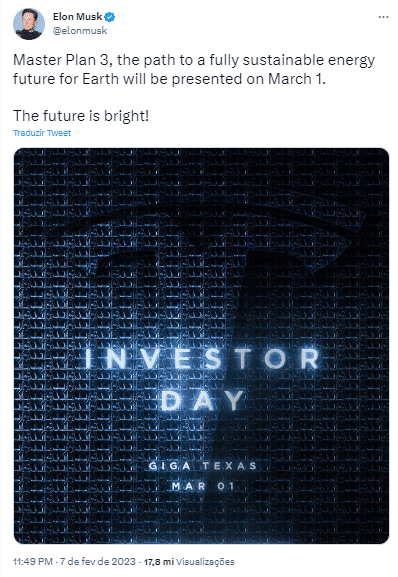The height and width of the screenshot is (577, 398).
Task: Click "sustainable energy" words in tweet
Action: [x=309, y=61]
